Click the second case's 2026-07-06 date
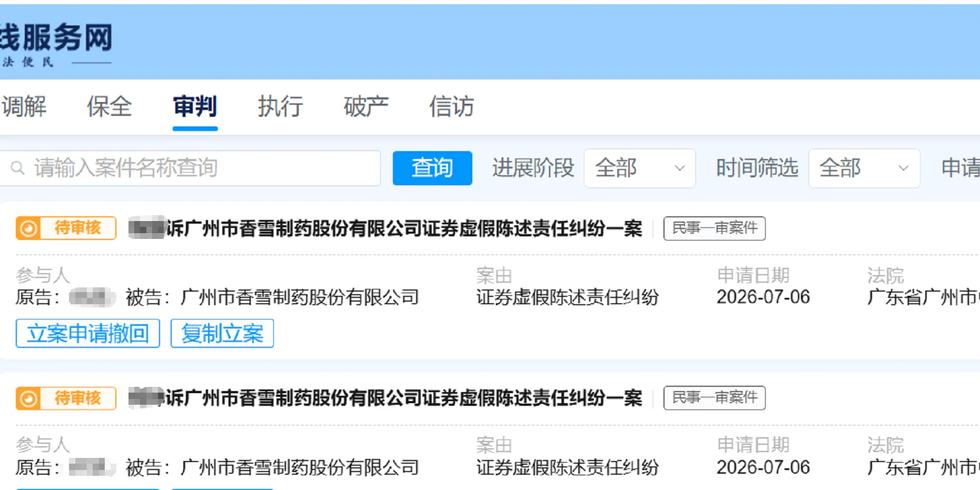980x490 pixels. point(763,467)
